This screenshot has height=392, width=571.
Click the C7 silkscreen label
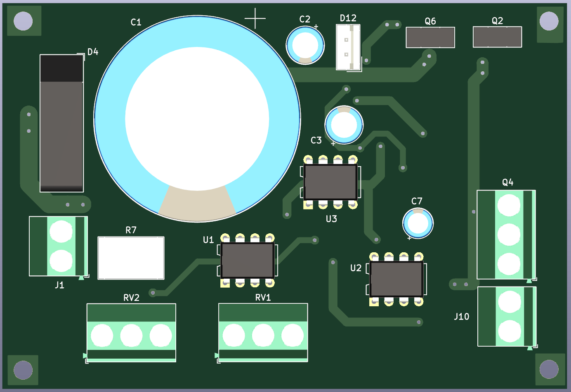click(417, 201)
